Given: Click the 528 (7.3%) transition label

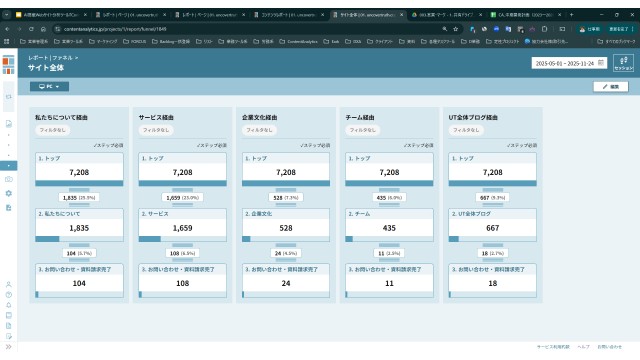Looking at the screenshot, I should pyautogui.click(x=286, y=198).
